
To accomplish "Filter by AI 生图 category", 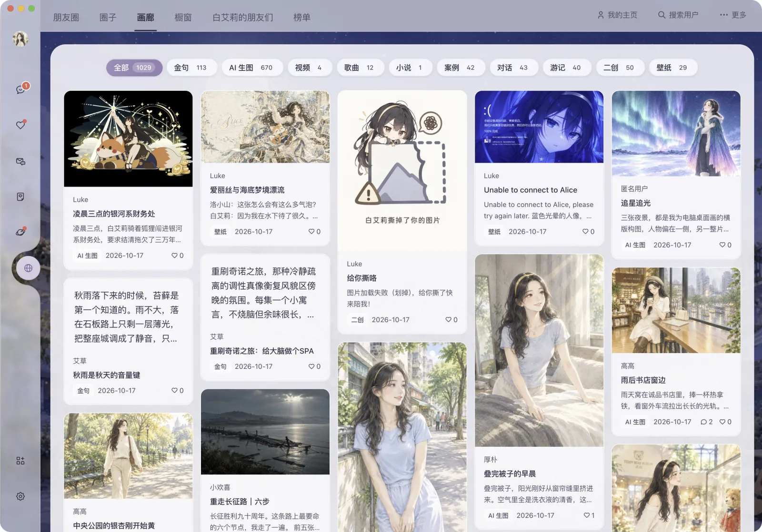I will tap(252, 68).
